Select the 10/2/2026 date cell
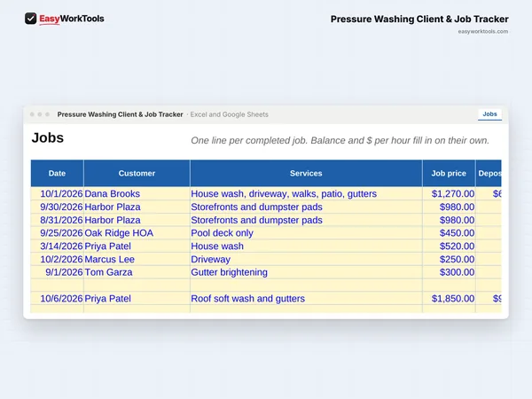532x399 pixels. point(57,259)
